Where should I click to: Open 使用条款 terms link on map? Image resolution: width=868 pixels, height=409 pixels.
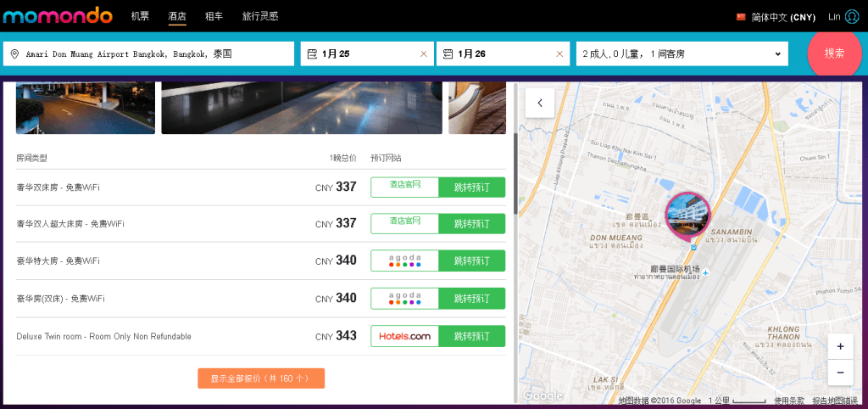pos(789,401)
